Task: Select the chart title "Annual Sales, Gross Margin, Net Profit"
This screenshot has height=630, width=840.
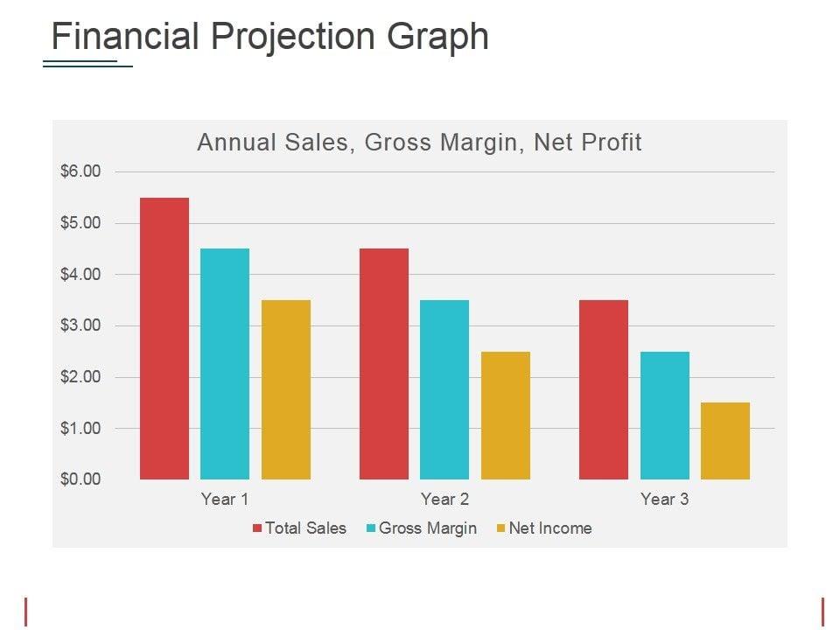Action: coord(419,143)
